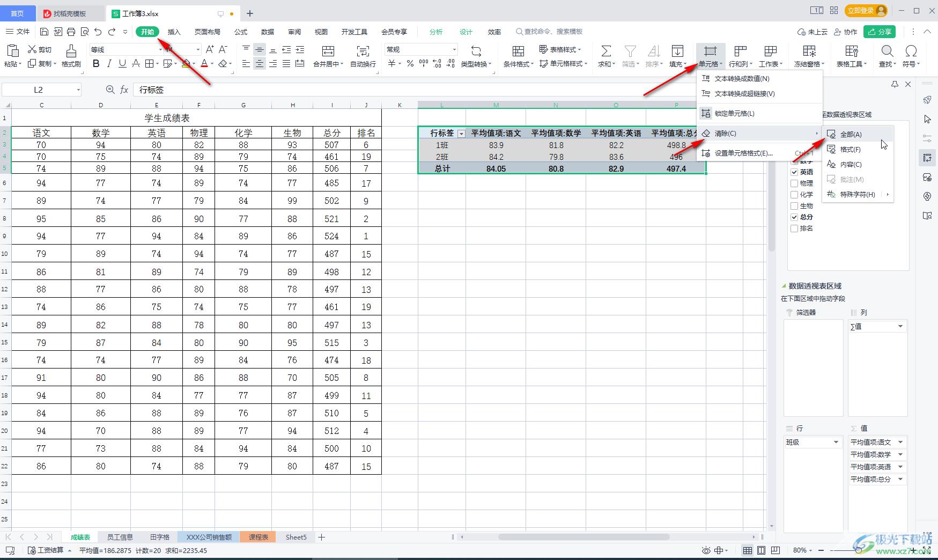Uncheck the 总分 field checkbox

[794, 217]
